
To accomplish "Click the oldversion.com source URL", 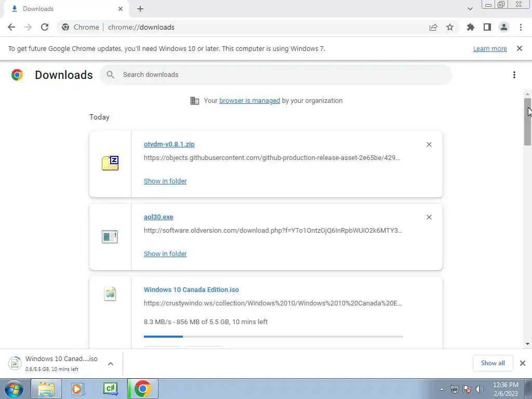I will pos(273,230).
